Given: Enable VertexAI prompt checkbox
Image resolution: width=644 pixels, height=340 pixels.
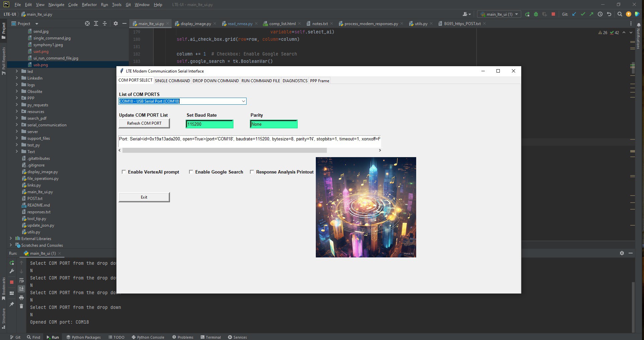Looking at the screenshot, I should coord(124,172).
